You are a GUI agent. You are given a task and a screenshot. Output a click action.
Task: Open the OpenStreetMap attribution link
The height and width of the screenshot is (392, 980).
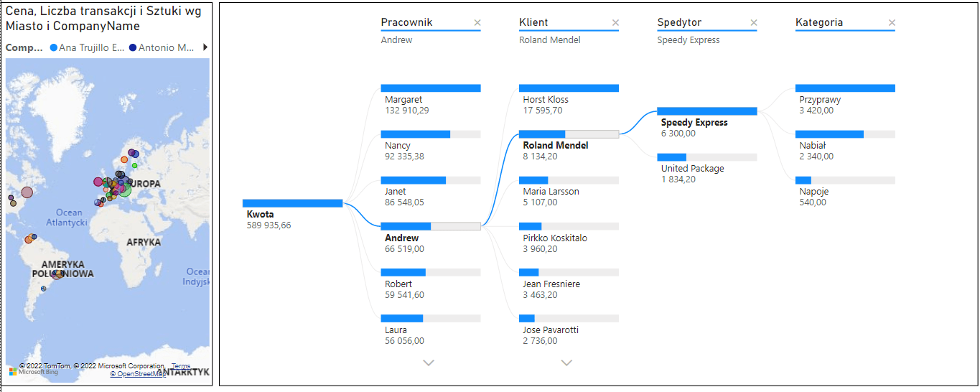click(138, 374)
